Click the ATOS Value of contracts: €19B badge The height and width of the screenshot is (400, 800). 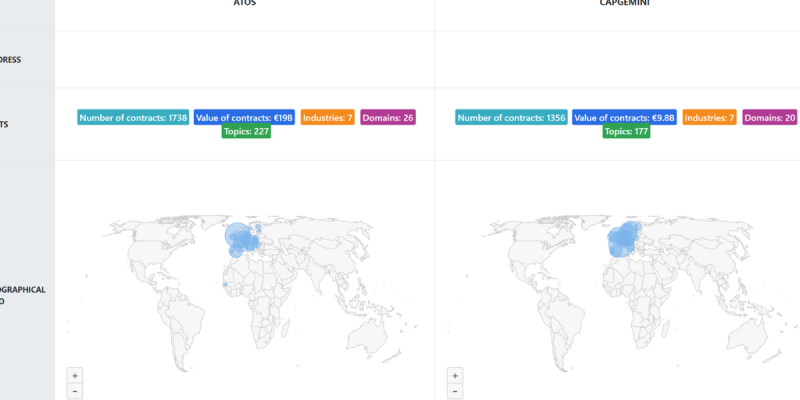pyautogui.click(x=244, y=117)
